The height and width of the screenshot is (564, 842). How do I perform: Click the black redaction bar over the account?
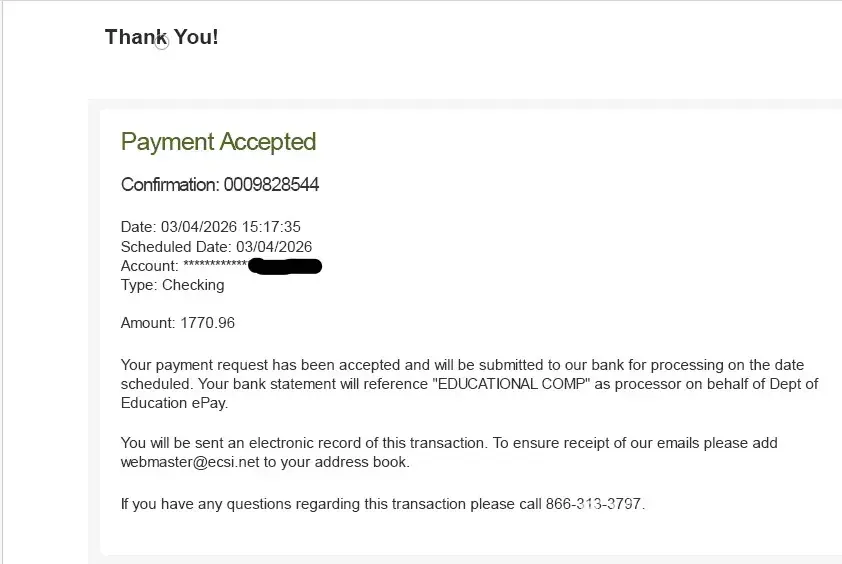[x=284, y=266]
